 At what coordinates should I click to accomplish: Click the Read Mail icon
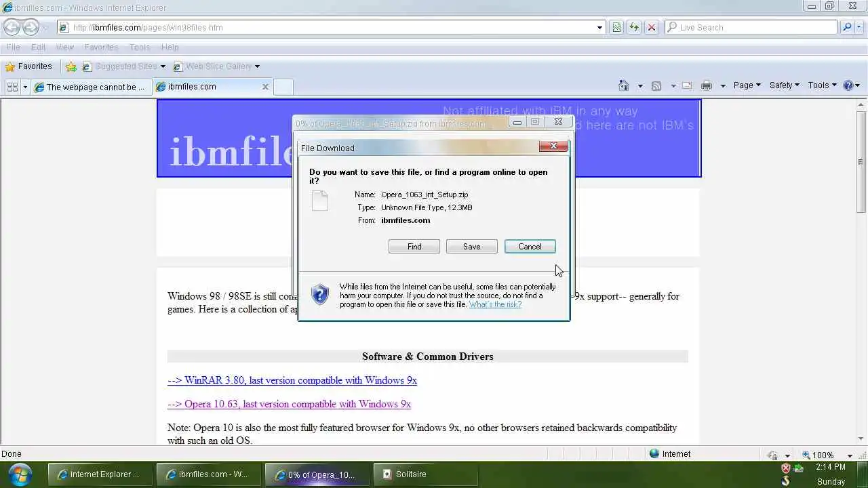687,85
